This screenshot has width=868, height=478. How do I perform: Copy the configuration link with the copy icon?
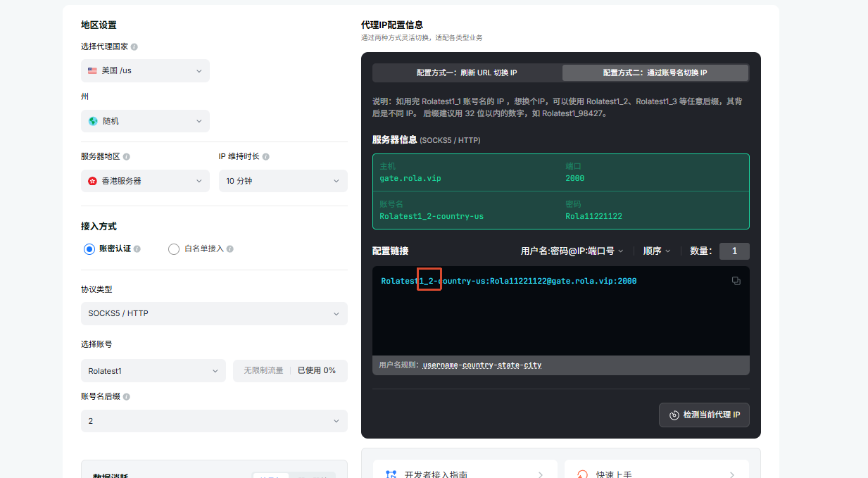click(736, 281)
